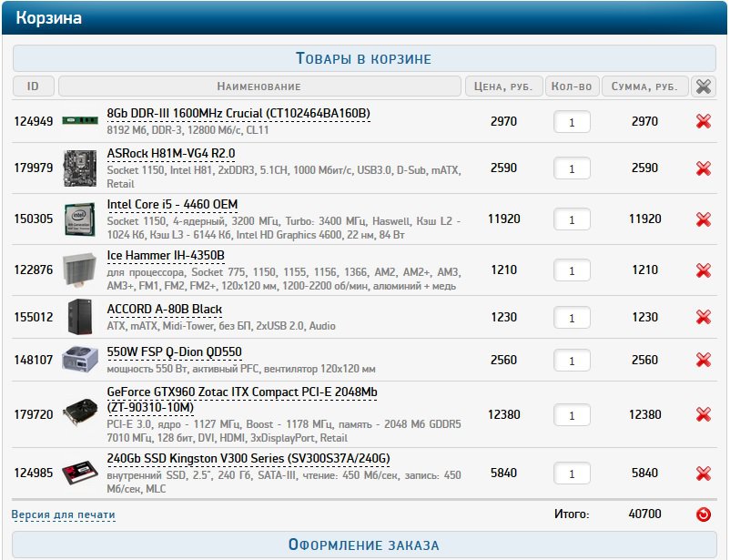Open the Intel Core i5 box thumbnail
The image size is (730, 560).
point(80,219)
